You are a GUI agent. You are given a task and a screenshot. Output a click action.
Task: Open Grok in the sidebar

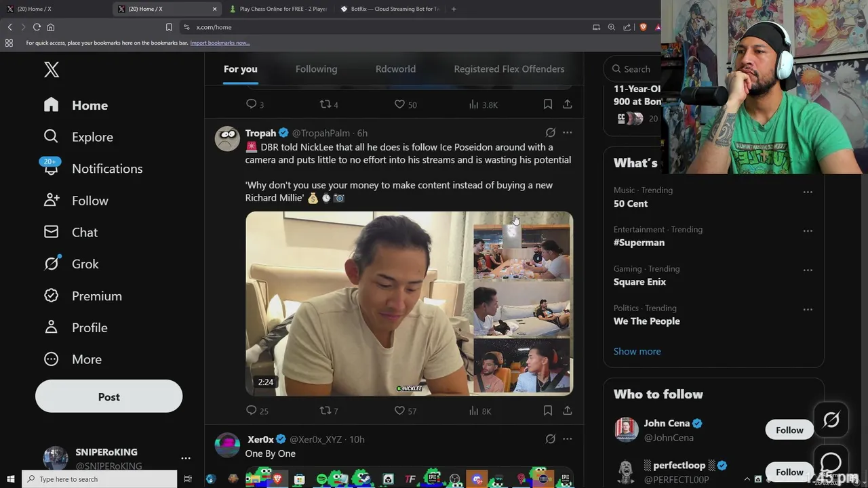(71, 264)
